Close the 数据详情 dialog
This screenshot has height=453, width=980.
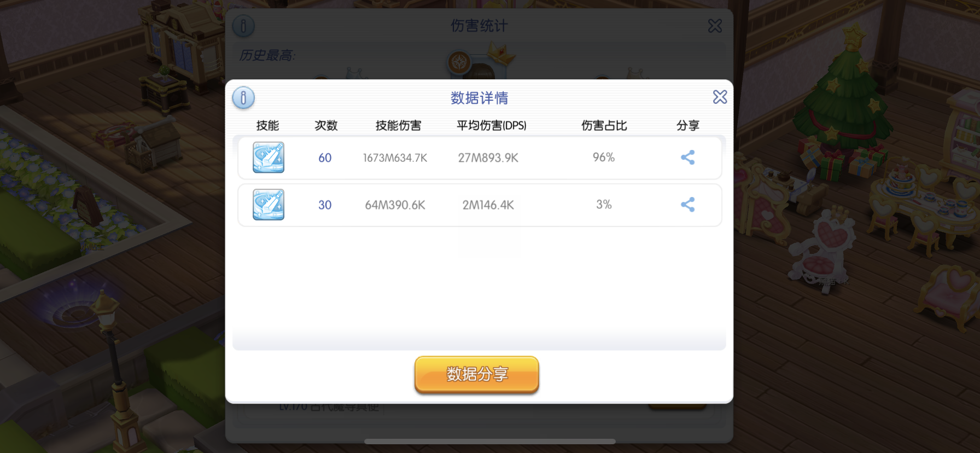click(720, 97)
